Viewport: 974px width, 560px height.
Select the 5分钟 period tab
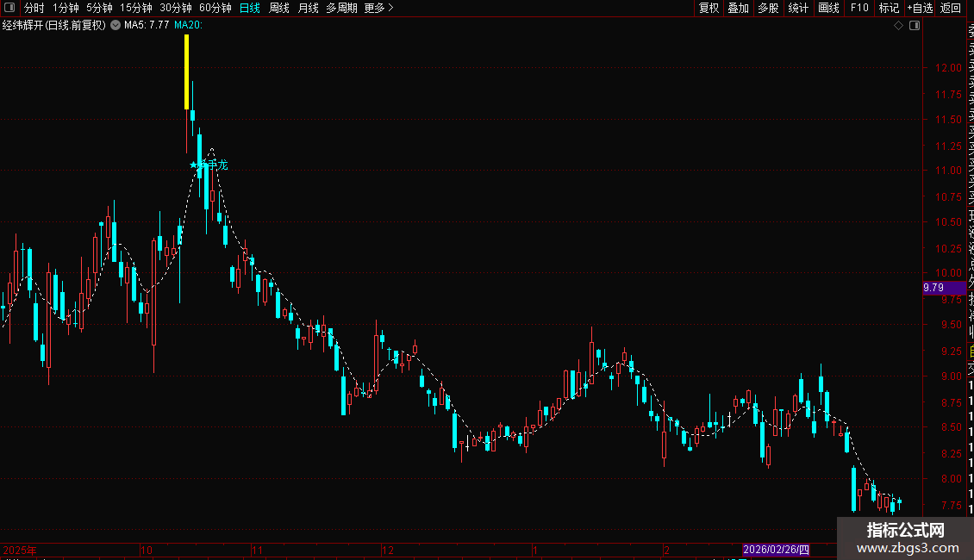[x=99, y=8]
